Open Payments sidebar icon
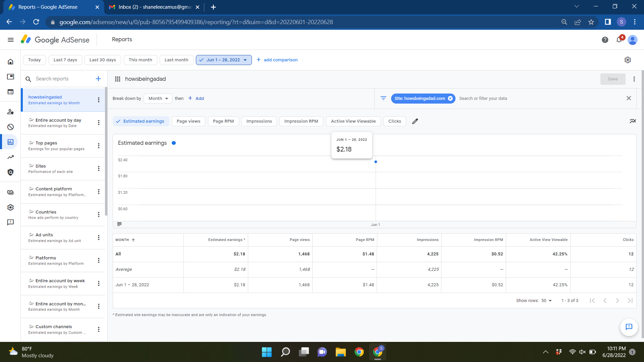 pyautogui.click(x=11, y=192)
